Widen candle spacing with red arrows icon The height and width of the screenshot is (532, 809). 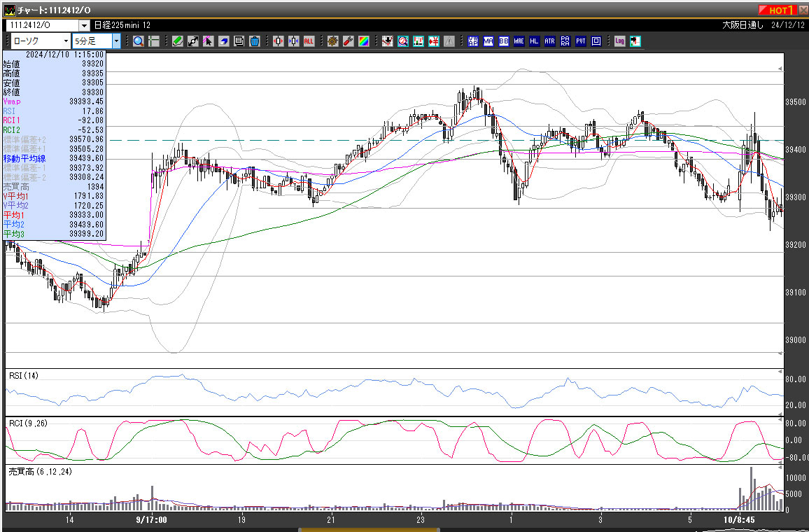click(278, 41)
